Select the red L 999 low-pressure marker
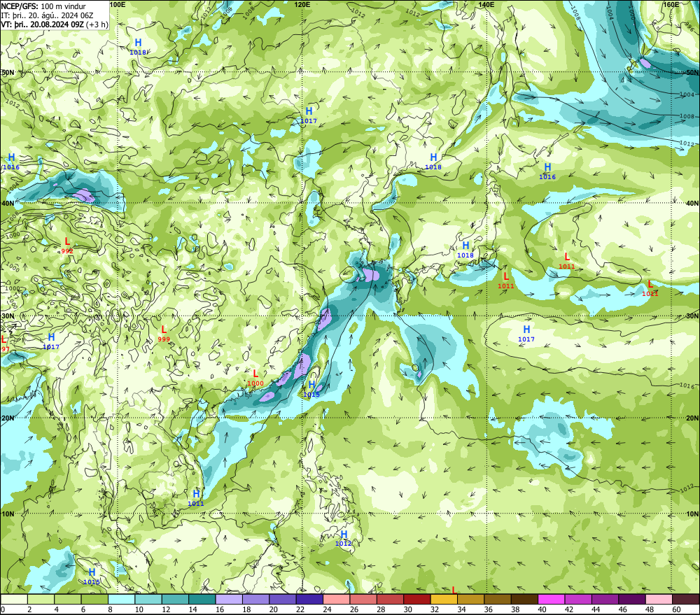Image resolution: width=700 pixels, height=615 pixels. point(164,334)
